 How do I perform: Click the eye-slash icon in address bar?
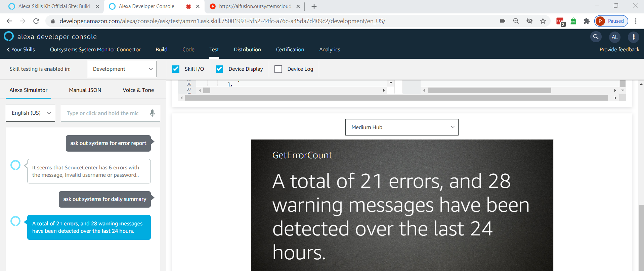click(x=529, y=21)
